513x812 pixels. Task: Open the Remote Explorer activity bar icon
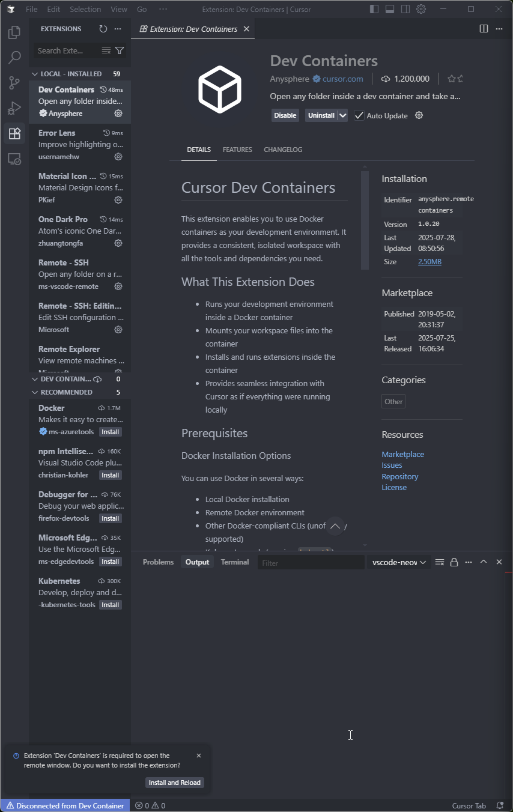[14, 159]
